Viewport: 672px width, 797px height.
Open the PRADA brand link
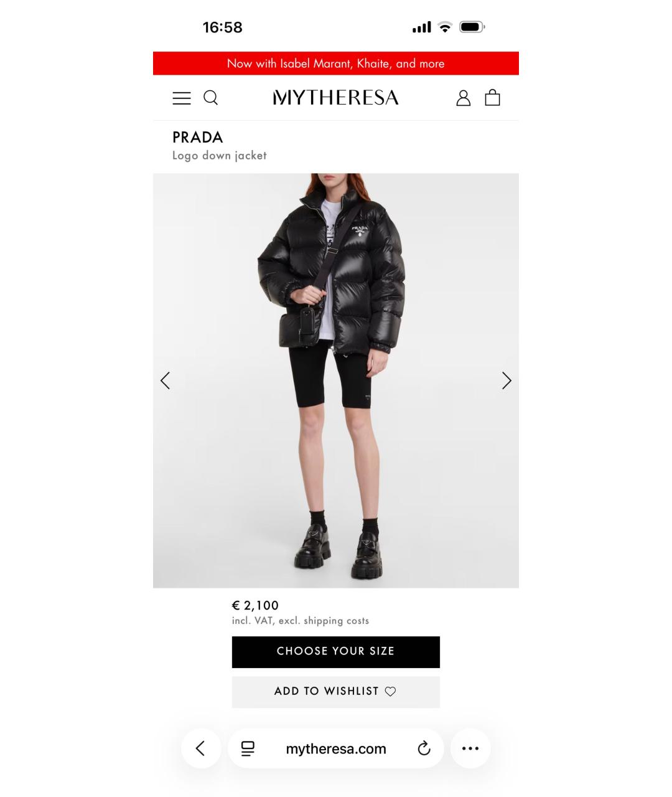pyautogui.click(x=198, y=137)
